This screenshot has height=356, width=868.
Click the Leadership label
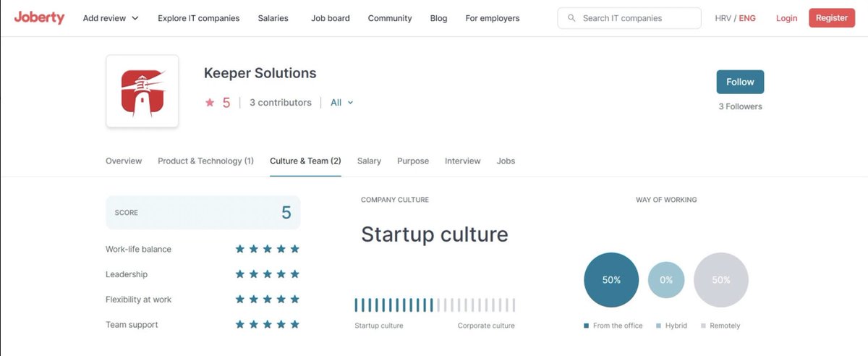(x=127, y=274)
